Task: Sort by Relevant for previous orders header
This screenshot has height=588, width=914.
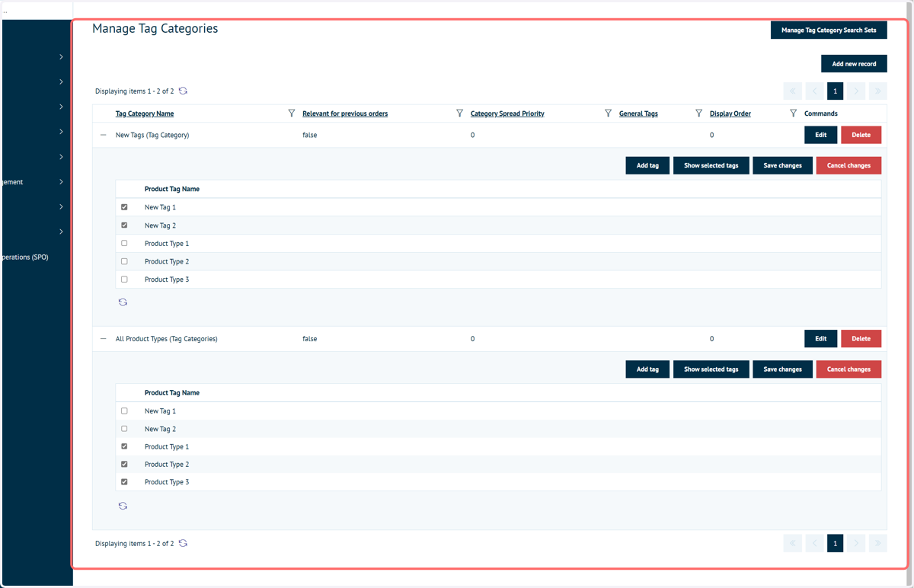Action: click(x=345, y=113)
